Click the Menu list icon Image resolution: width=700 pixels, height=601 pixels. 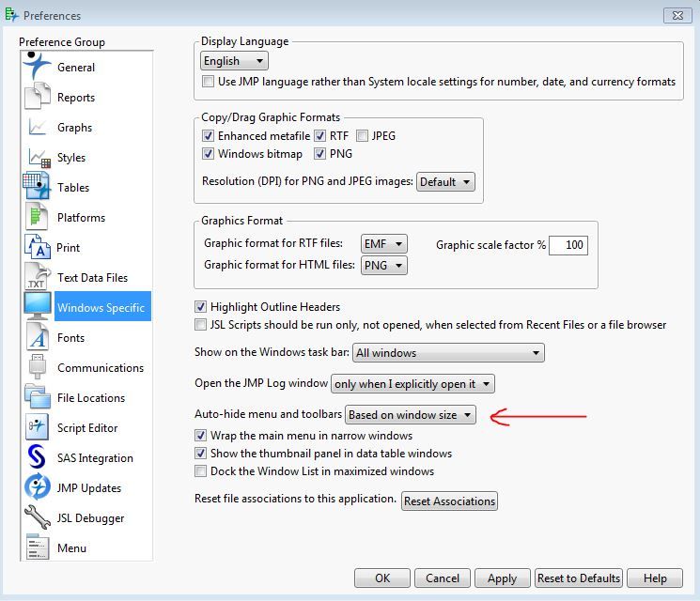click(38, 547)
